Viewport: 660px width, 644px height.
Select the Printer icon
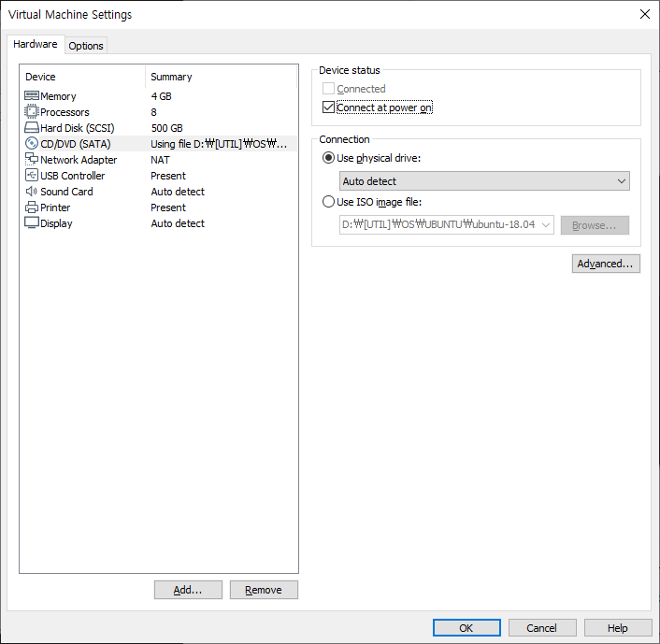32,208
